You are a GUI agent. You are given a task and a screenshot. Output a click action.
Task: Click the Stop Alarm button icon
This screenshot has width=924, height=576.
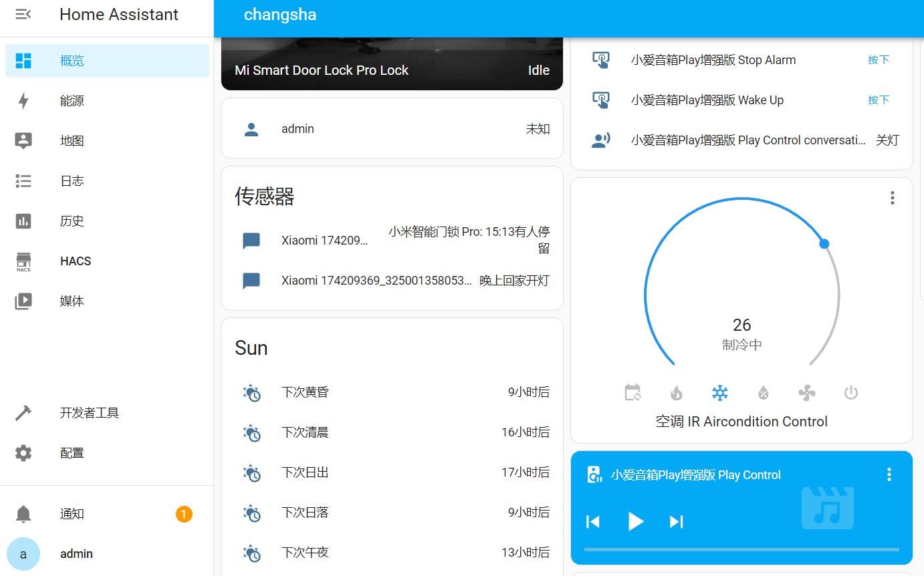click(x=600, y=60)
